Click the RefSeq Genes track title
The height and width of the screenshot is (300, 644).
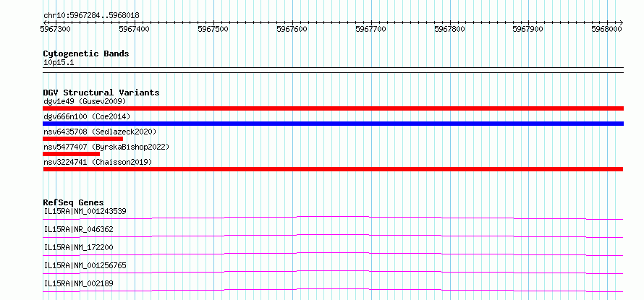coord(74,202)
